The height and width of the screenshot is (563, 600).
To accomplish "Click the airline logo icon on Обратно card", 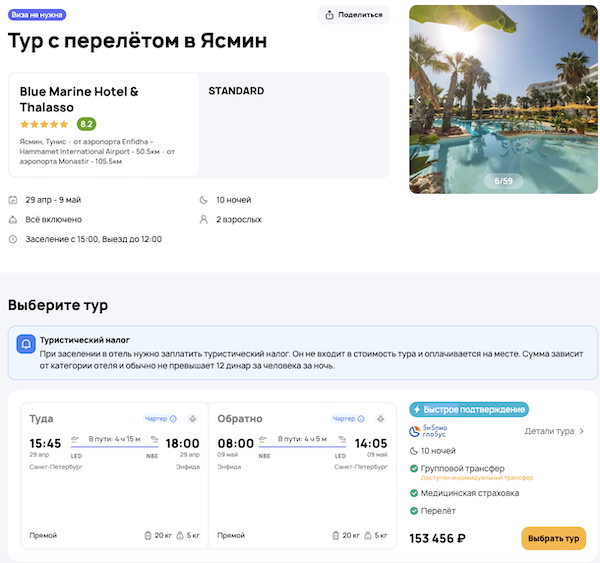I will tap(382, 418).
